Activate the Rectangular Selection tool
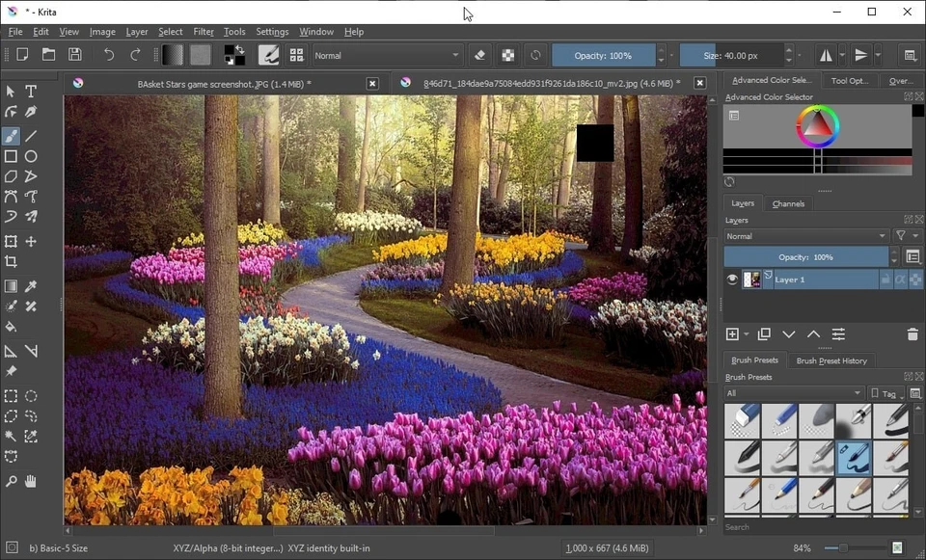926x560 pixels. point(12,395)
